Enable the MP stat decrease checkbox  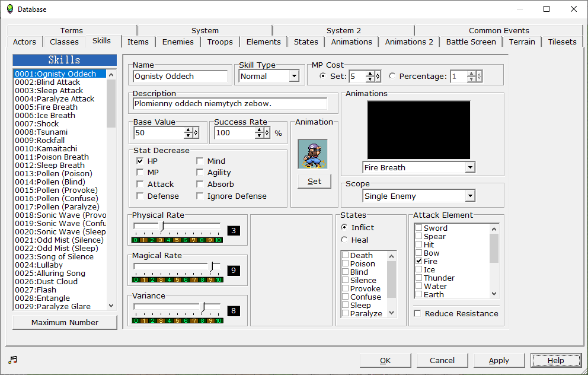pyautogui.click(x=140, y=172)
